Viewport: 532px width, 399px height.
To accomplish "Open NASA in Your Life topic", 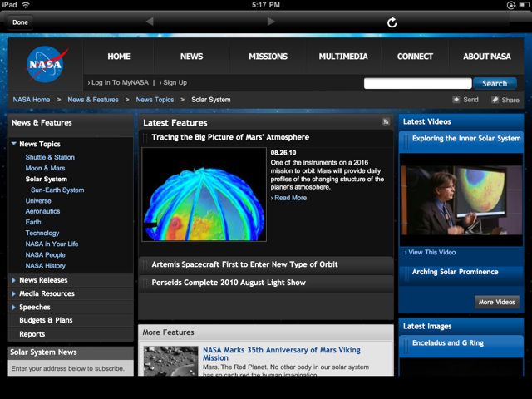I will 52,244.
